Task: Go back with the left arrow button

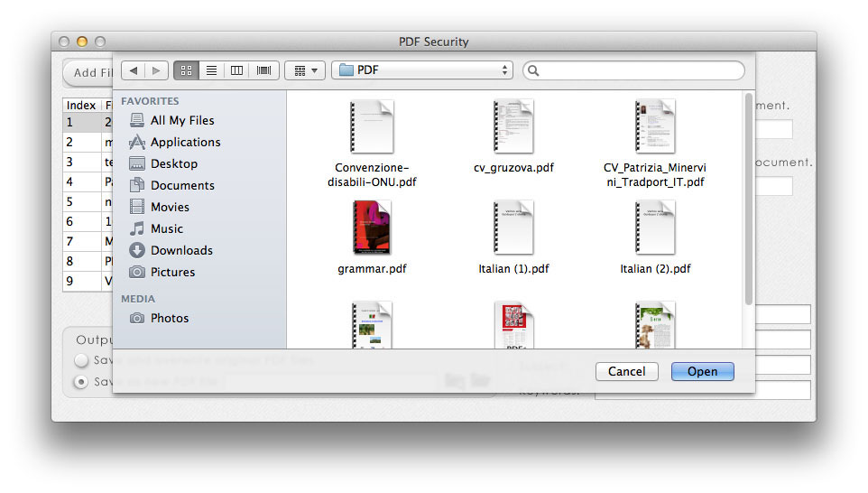Action: pos(134,70)
